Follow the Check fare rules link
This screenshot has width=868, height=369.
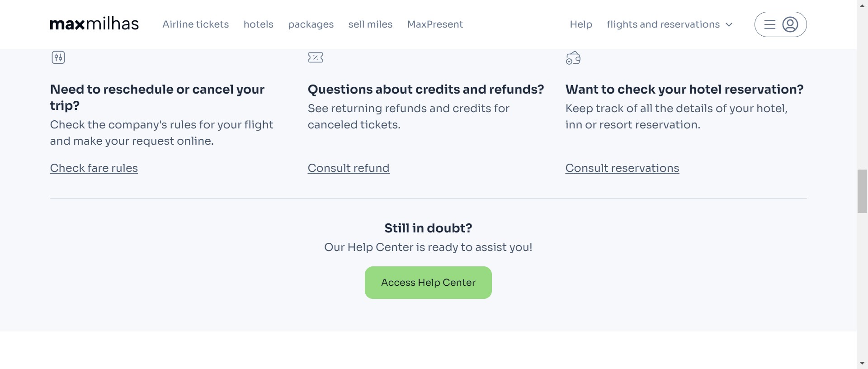coord(94,168)
